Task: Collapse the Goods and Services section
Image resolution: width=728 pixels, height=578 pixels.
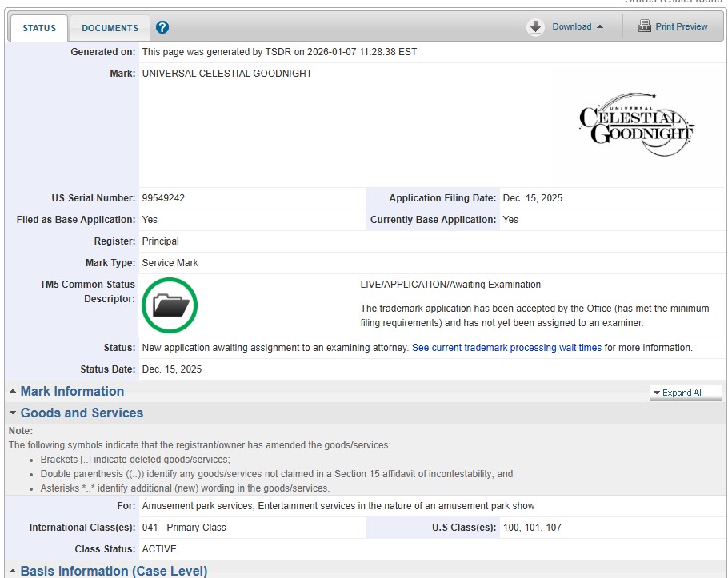Action: coord(82,413)
